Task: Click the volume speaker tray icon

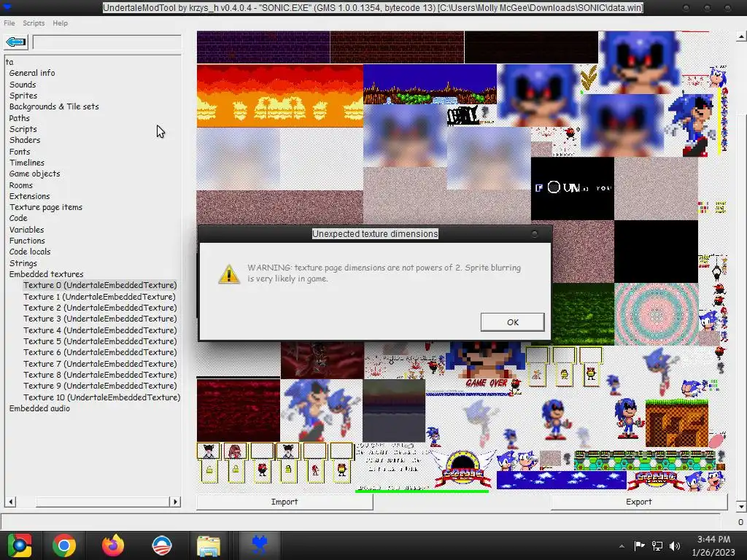Action: (675, 545)
